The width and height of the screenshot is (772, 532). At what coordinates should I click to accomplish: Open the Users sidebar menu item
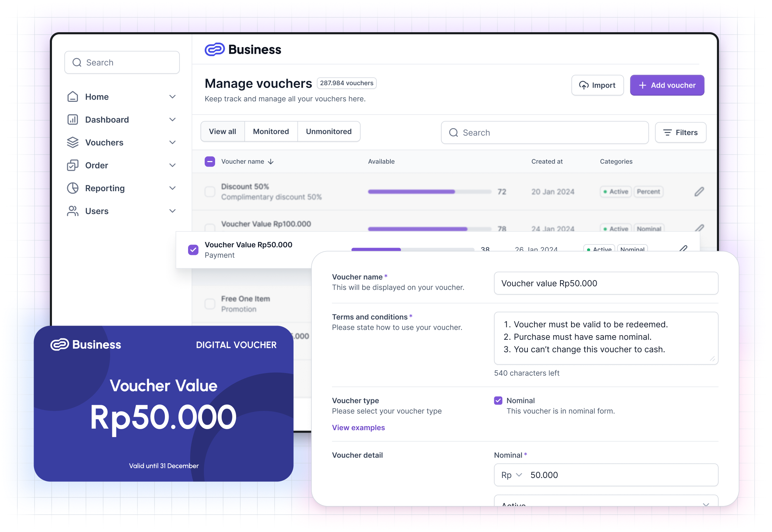tap(122, 211)
